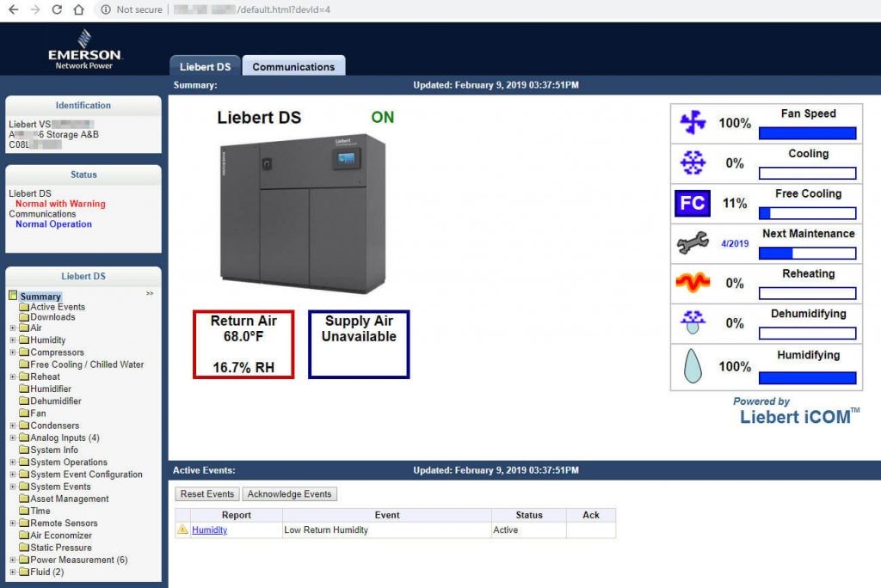Click the Humidifying progress bar
Screen dimensions: 881x588
tap(807, 378)
